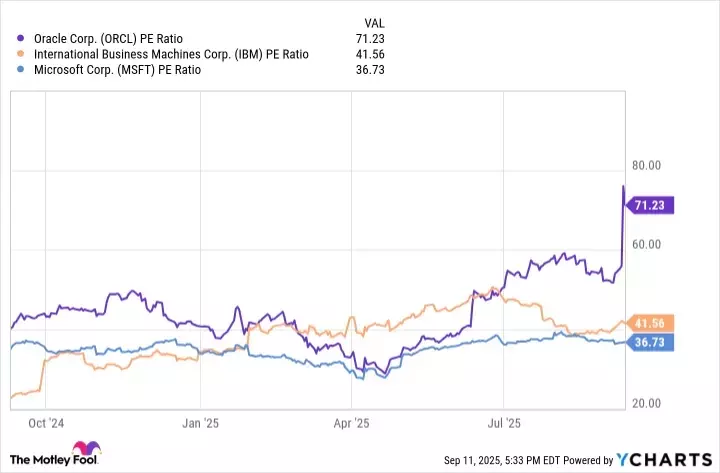This screenshot has height=473, width=720.
Task: Click the purple 71.23 value tag on chart
Action: tap(651, 205)
